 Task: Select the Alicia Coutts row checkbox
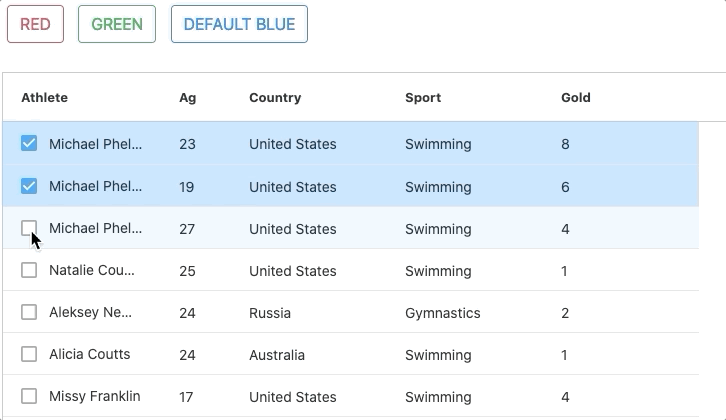pos(29,354)
